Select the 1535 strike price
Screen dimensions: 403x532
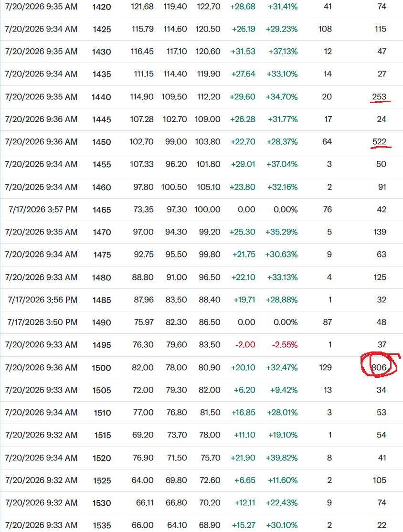pos(102,525)
